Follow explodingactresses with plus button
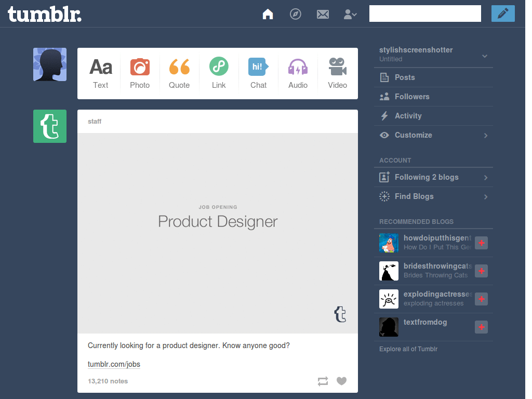The image size is (532, 399). pyautogui.click(x=481, y=299)
